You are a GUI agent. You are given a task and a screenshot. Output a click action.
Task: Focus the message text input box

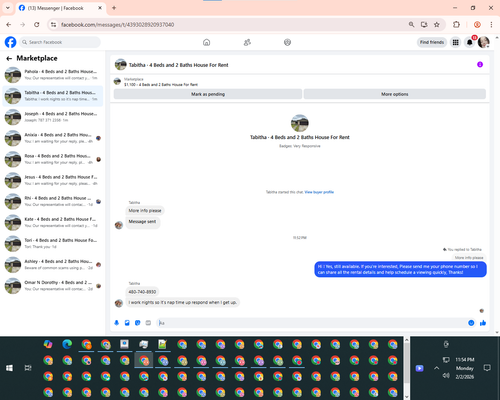(312, 323)
